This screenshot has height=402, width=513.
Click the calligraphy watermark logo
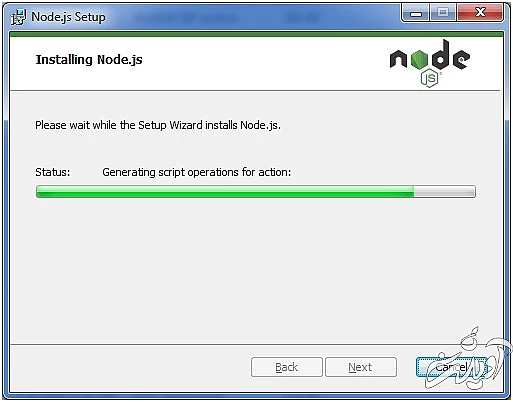click(467, 360)
